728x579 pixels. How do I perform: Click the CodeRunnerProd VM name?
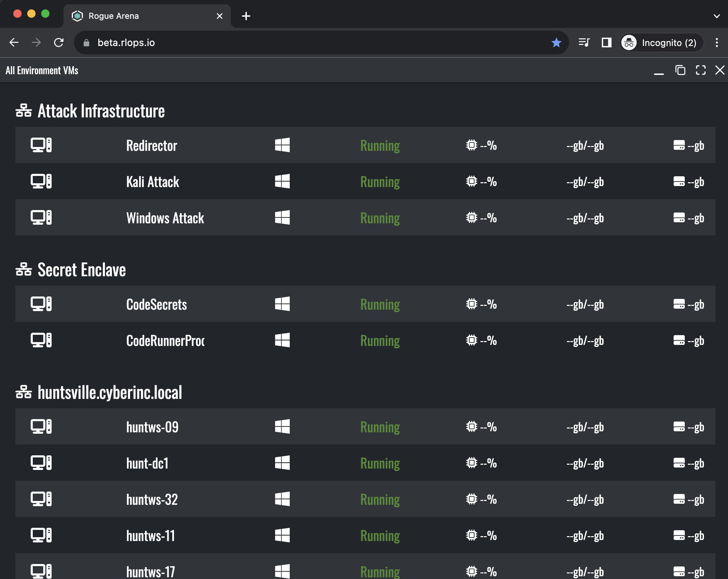(165, 341)
